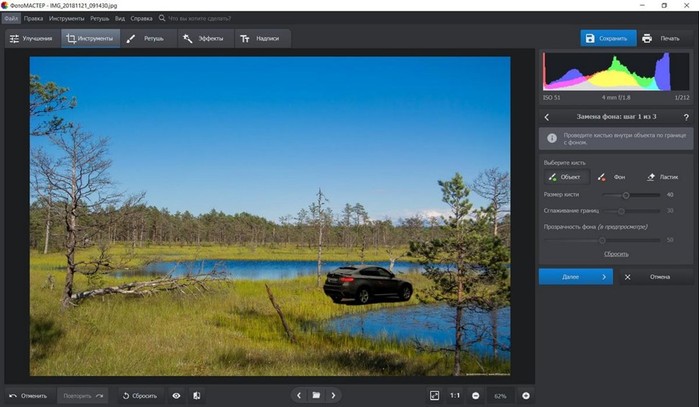The height and width of the screenshot is (407, 699).
Task: Click the Далее button
Action: (576, 277)
